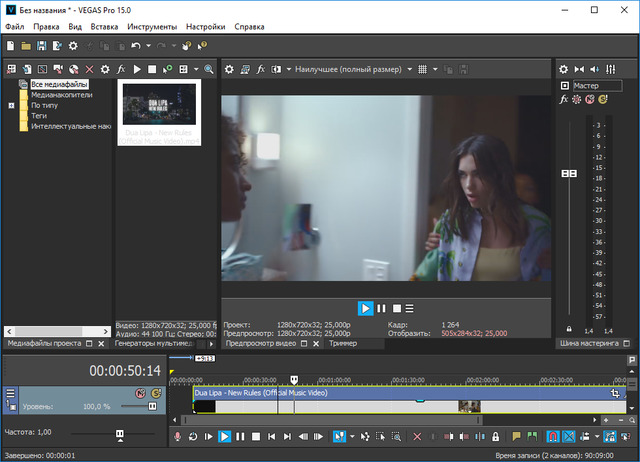Click the red X remove-media icon
Viewport: 640px width, 462px height.
90,69
